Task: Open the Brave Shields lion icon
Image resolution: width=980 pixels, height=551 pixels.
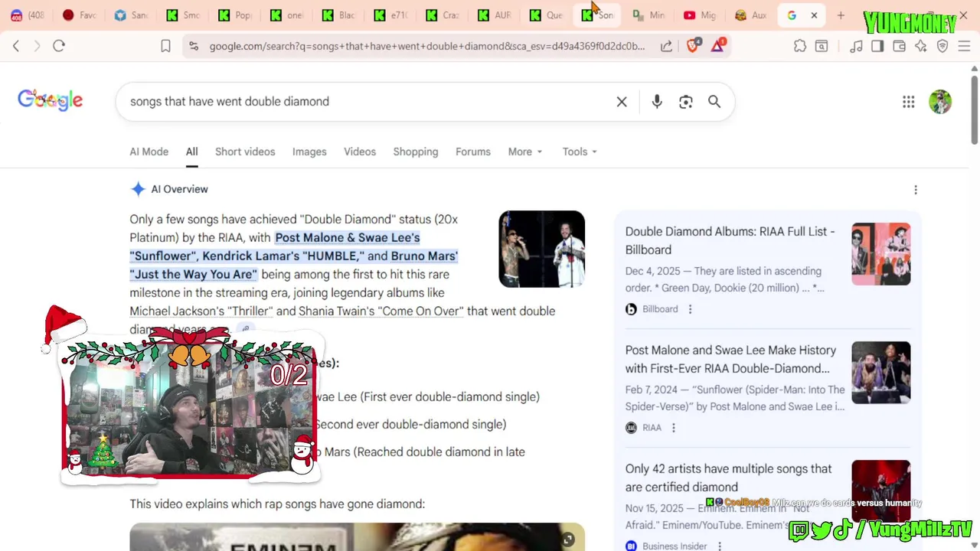Action: coord(694,46)
